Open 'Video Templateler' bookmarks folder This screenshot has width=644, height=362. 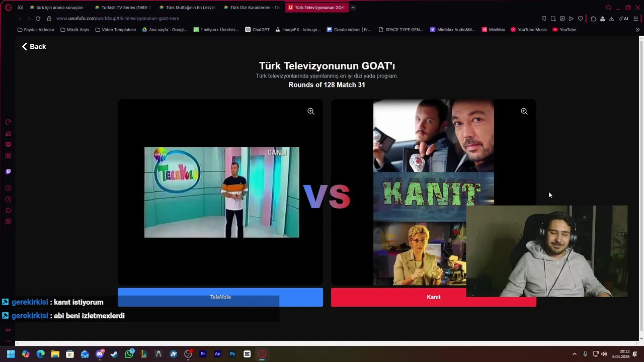116,30
